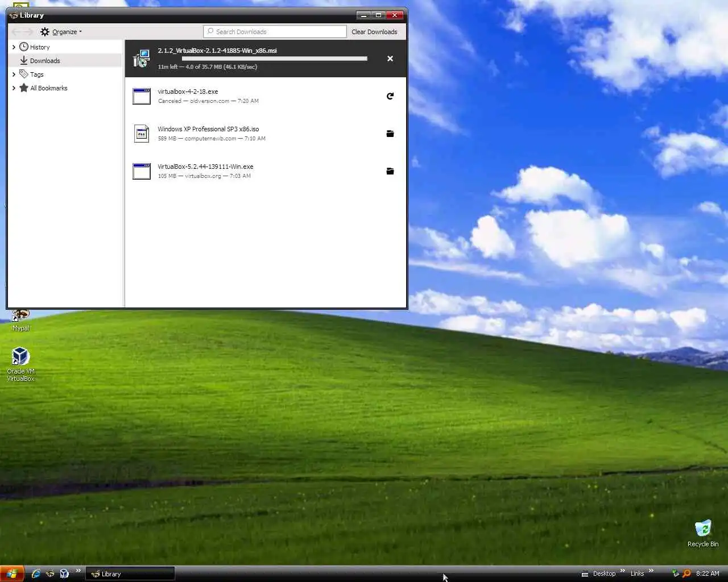Select Downloads in the sidebar

pos(65,60)
